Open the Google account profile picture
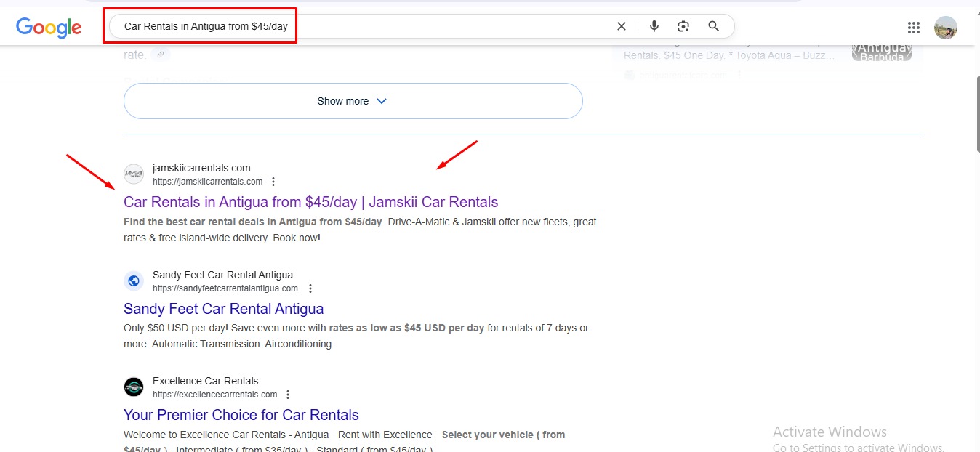The width and height of the screenshot is (980, 452). 945,28
